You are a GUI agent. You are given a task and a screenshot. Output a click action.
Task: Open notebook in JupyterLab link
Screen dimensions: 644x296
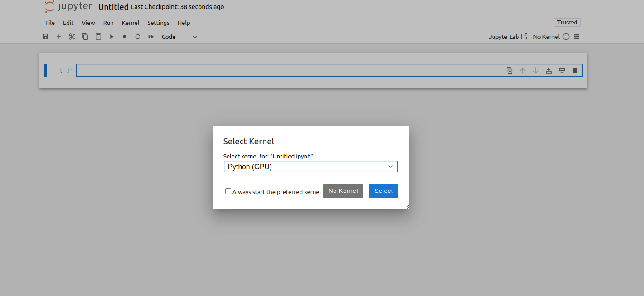(508, 37)
